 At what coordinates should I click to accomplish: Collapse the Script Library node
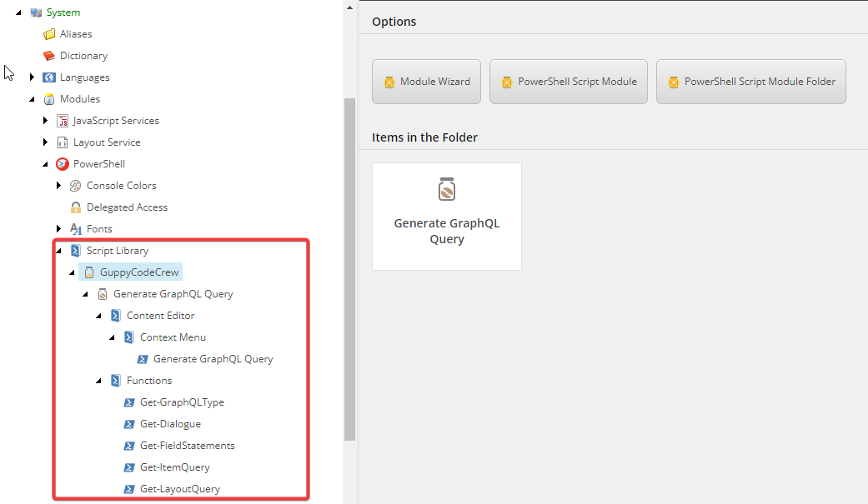pos(58,250)
